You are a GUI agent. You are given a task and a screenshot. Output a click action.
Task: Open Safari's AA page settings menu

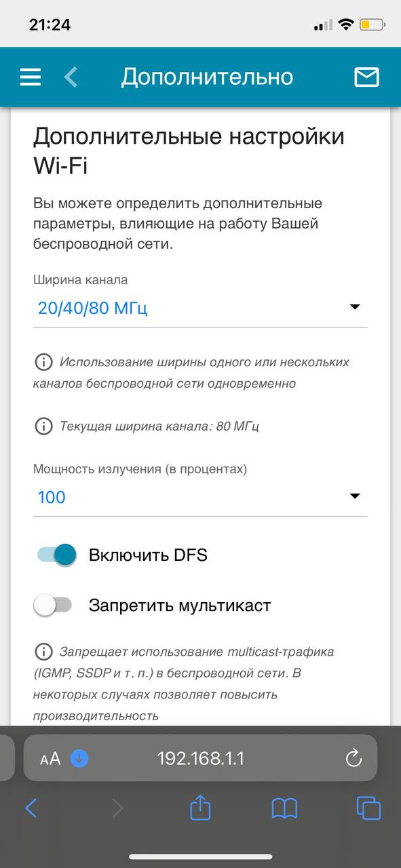50,759
